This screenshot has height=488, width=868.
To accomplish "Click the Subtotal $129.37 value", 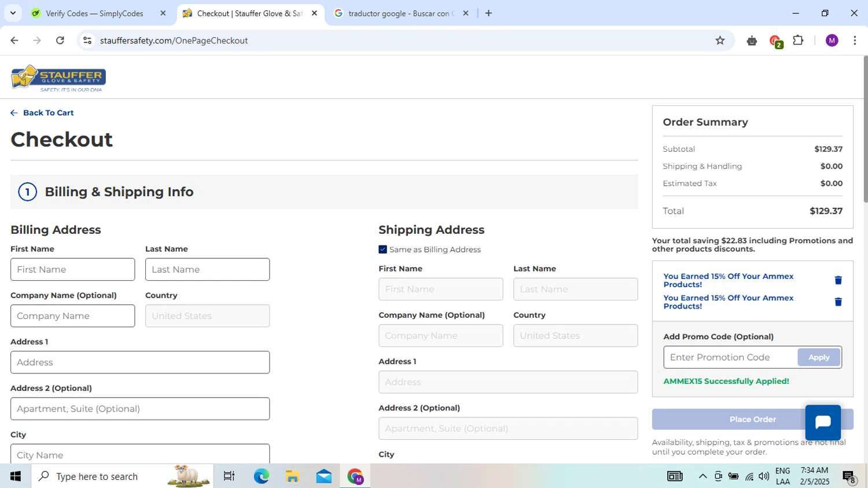I will point(828,149).
